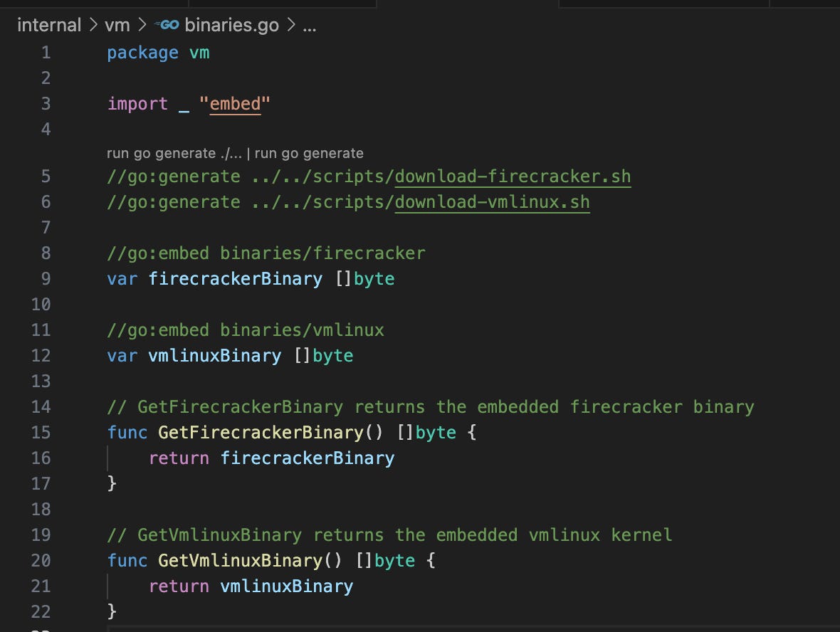Run 'go generate ./...' code lens
This screenshot has width=840, height=632.
[x=174, y=153]
